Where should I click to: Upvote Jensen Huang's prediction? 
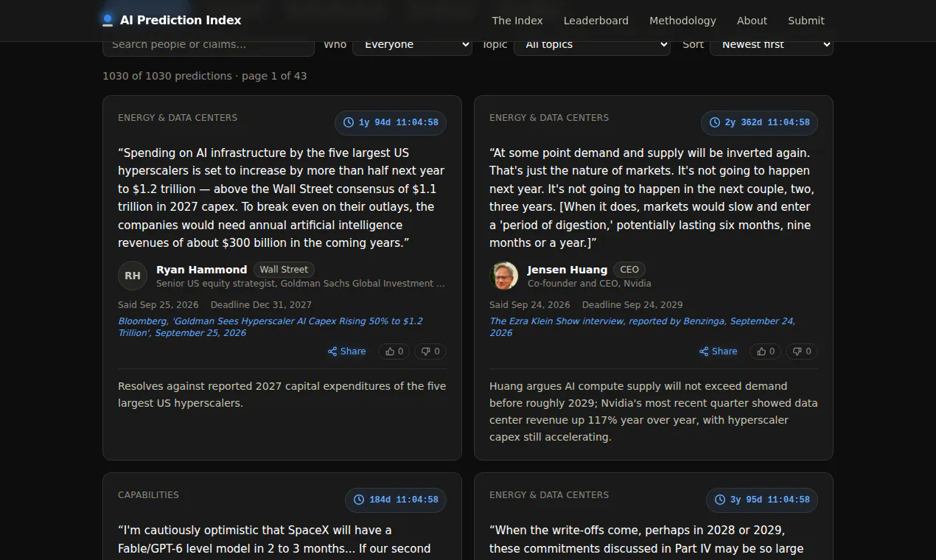coord(766,351)
